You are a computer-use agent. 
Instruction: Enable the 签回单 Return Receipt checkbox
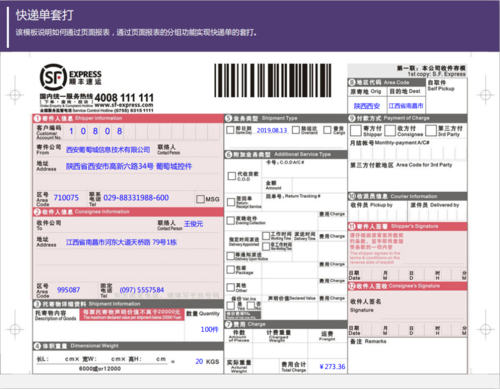(x=231, y=202)
